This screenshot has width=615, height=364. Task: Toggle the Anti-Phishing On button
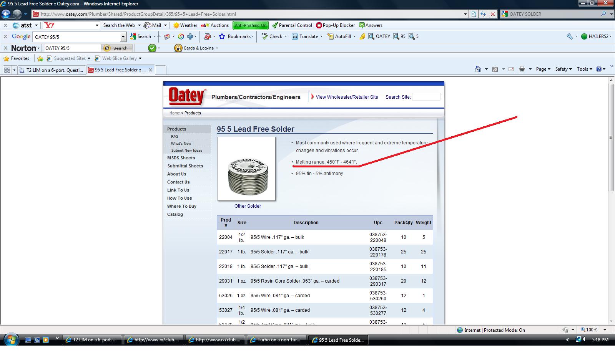coord(251,25)
